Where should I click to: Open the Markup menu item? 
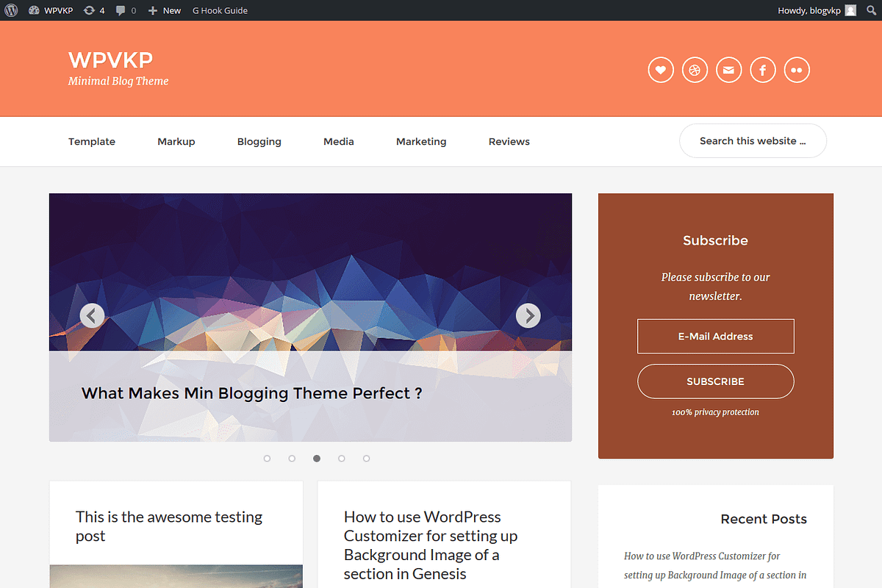click(176, 141)
